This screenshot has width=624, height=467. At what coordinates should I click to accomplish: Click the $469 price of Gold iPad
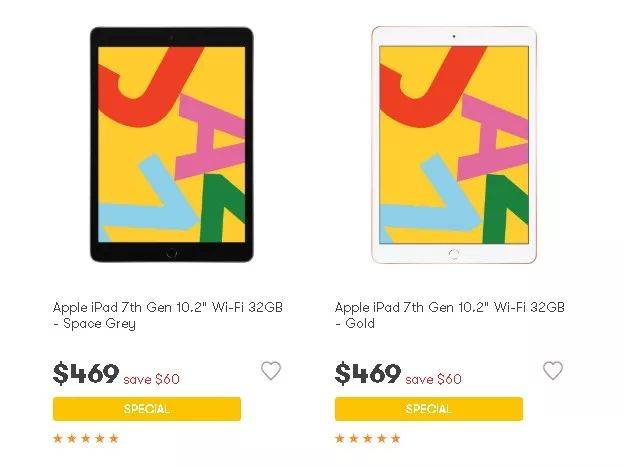[x=368, y=373]
